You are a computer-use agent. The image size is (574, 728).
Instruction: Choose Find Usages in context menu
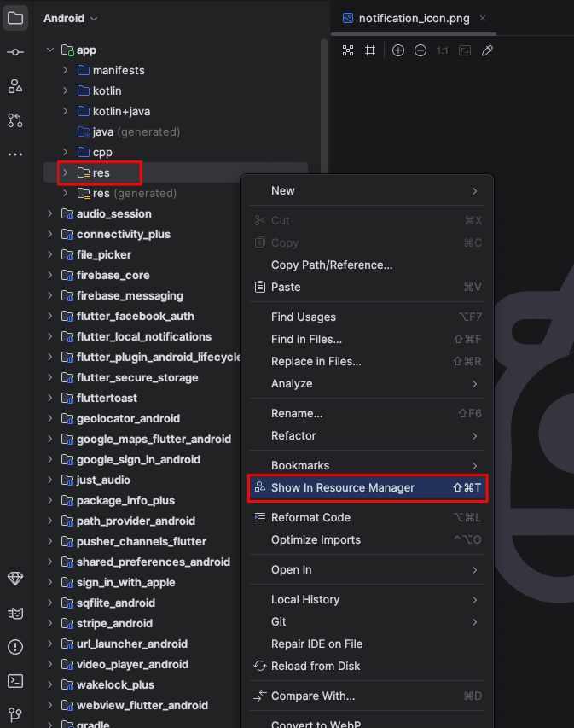[x=367, y=317]
